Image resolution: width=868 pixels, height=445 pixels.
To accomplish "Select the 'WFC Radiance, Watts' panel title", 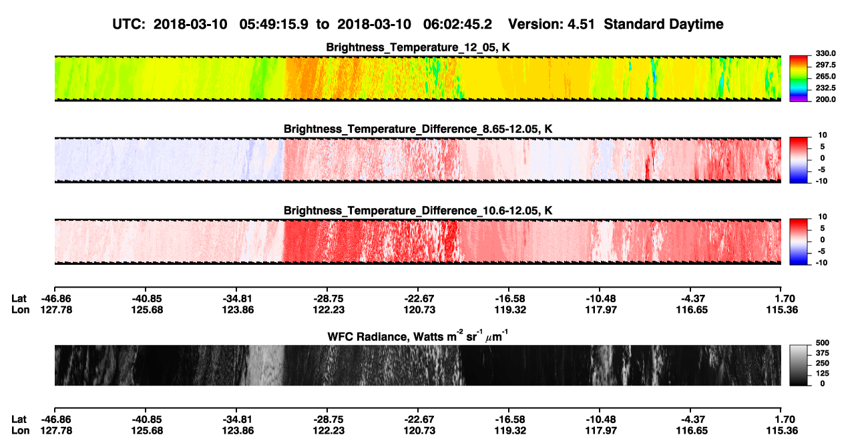I will click(x=418, y=337).
